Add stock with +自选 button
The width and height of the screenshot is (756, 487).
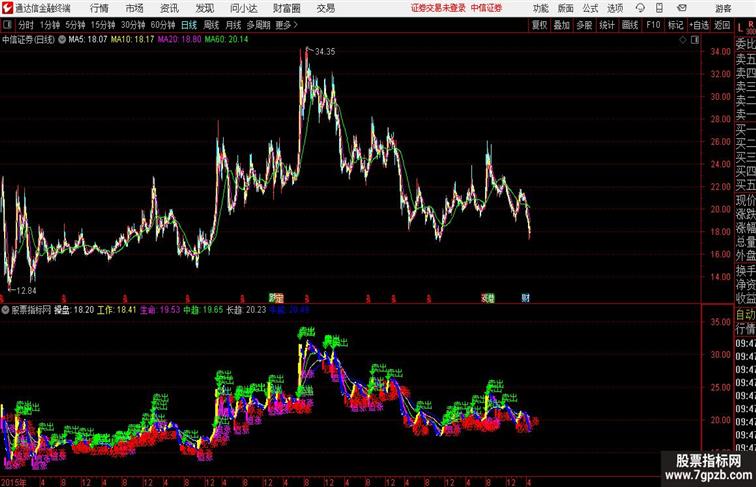point(700,25)
